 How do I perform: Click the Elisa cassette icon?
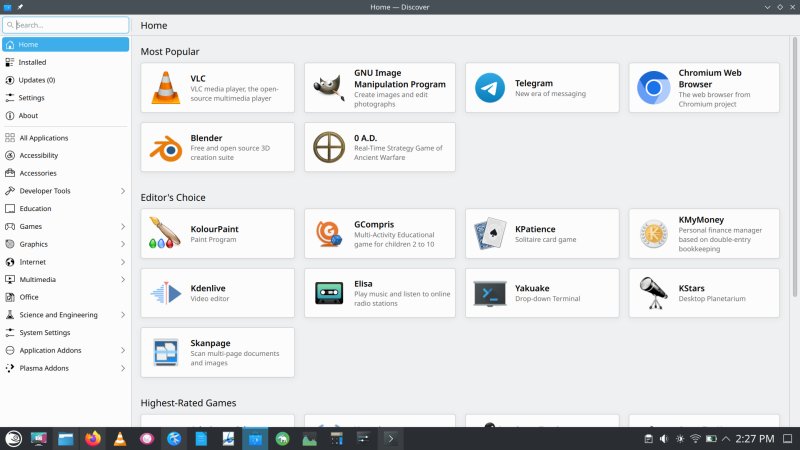coord(329,293)
